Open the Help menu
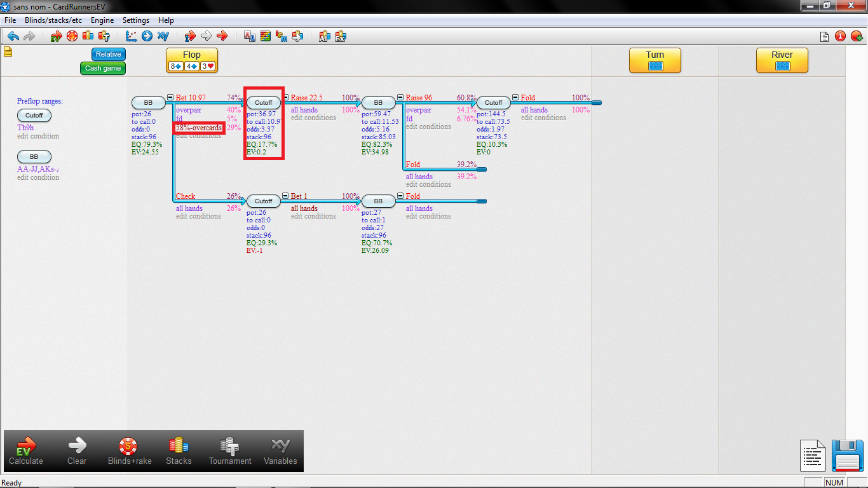Screen dimensions: 868x488 [x=166, y=20]
